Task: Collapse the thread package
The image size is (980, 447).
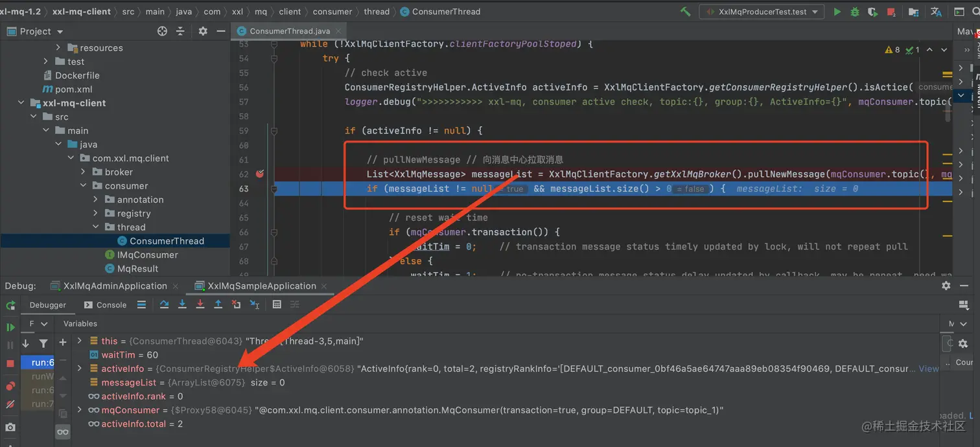Action: coord(95,227)
